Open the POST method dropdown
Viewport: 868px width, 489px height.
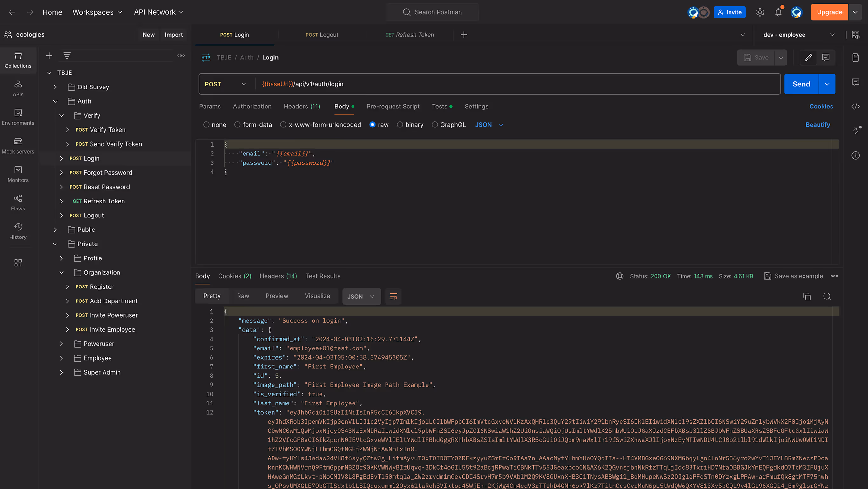226,84
